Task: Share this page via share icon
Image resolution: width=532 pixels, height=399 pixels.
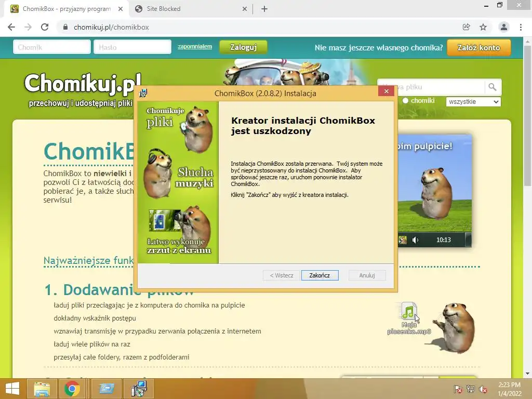Action: tap(467, 27)
